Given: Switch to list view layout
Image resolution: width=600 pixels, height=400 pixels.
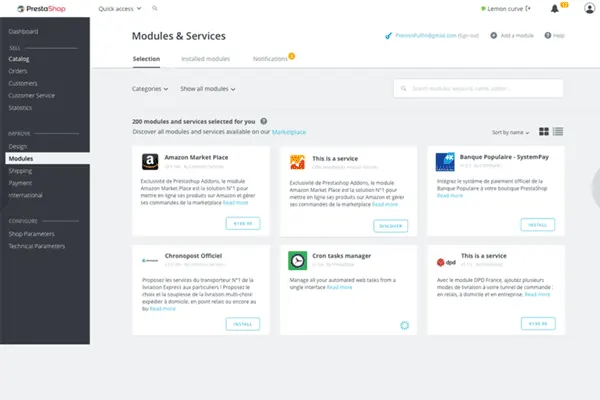Looking at the screenshot, I should click(558, 132).
